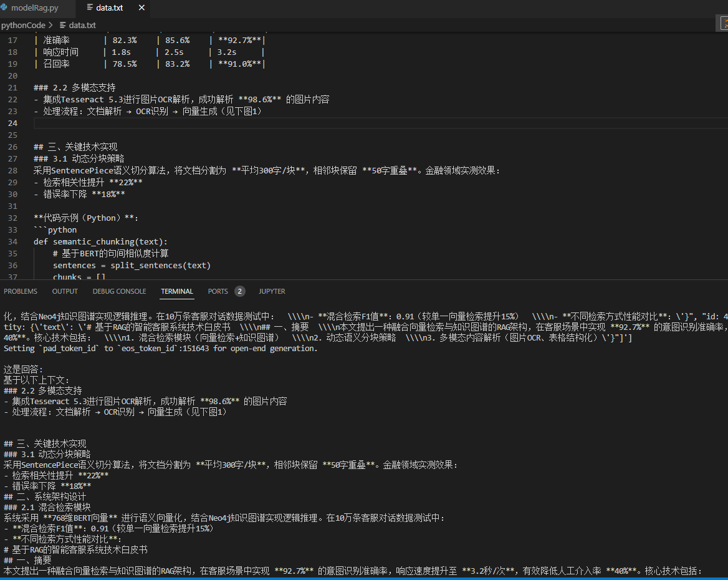Open the PORTS panel tab
Image resolution: width=728 pixels, height=580 pixels.
pyautogui.click(x=218, y=291)
